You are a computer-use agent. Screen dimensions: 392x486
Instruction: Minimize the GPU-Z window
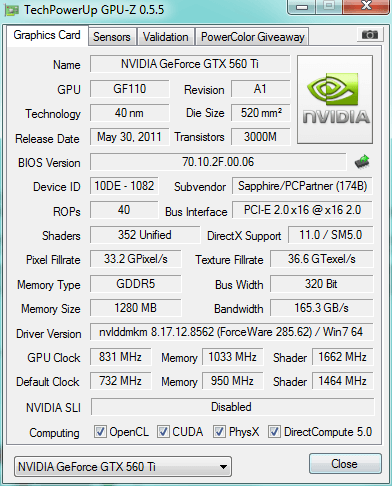(302, 7)
